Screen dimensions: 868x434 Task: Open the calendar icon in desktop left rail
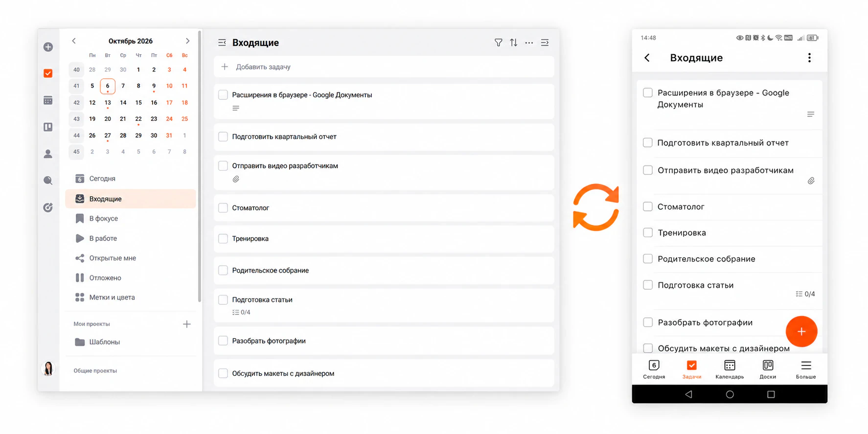[48, 100]
